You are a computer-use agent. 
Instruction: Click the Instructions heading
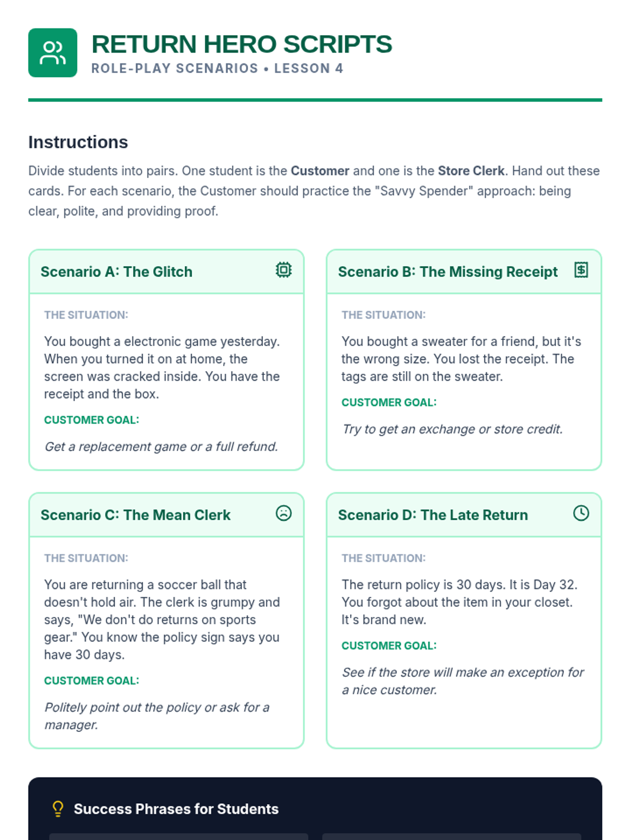coord(78,142)
